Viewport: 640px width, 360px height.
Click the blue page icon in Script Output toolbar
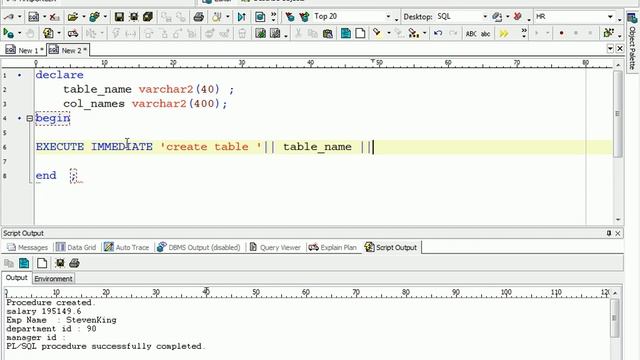pyautogui.click(x=24, y=263)
